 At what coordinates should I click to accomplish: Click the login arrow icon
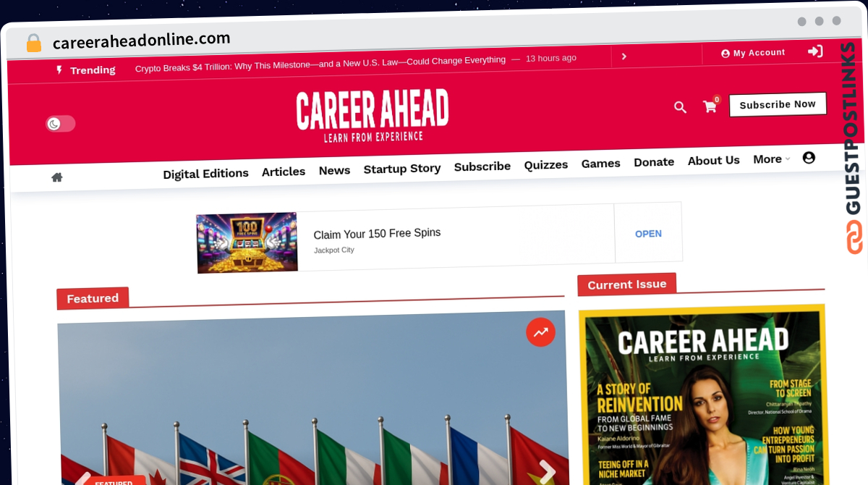coord(815,51)
